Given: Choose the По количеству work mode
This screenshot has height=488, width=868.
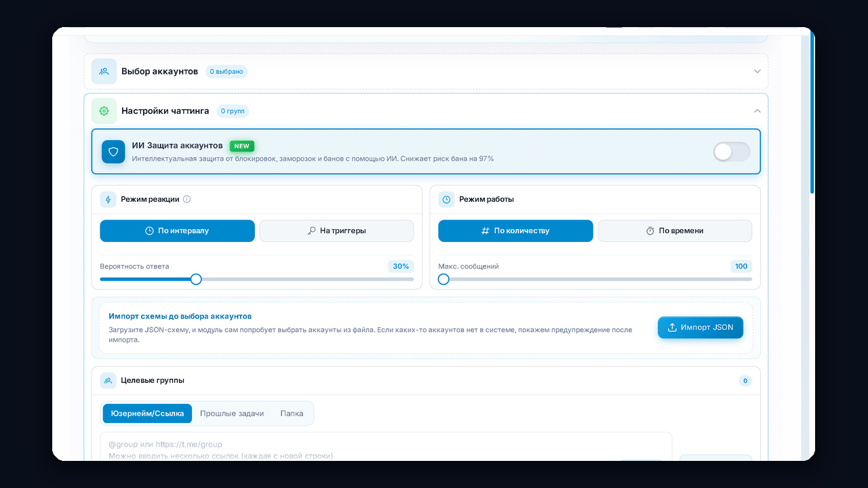Looking at the screenshot, I should [515, 230].
